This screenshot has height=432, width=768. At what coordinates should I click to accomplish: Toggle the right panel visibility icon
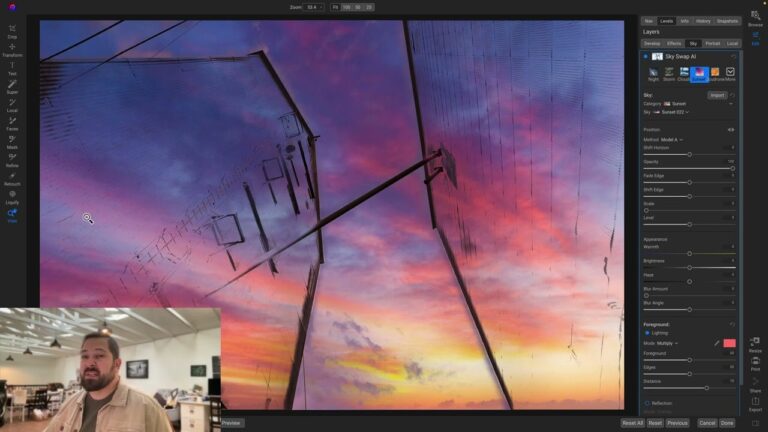click(755, 423)
